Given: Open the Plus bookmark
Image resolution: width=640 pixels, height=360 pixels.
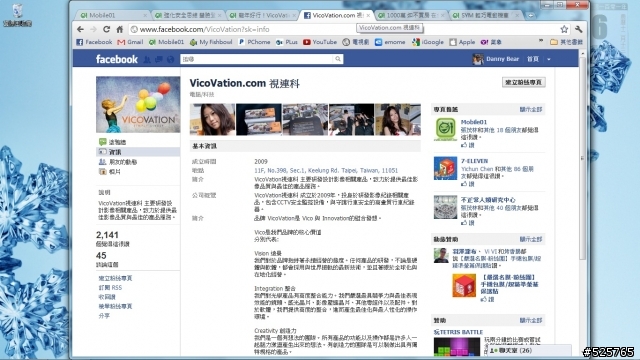Looking at the screenshot, I should click(x=287, y=42).
